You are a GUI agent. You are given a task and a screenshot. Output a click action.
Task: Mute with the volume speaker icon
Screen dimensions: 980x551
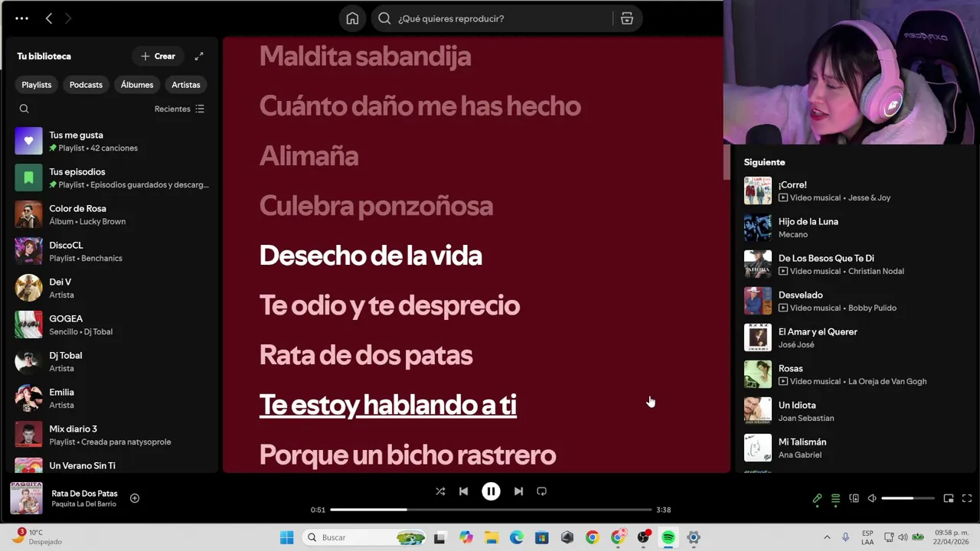[872, 498]
